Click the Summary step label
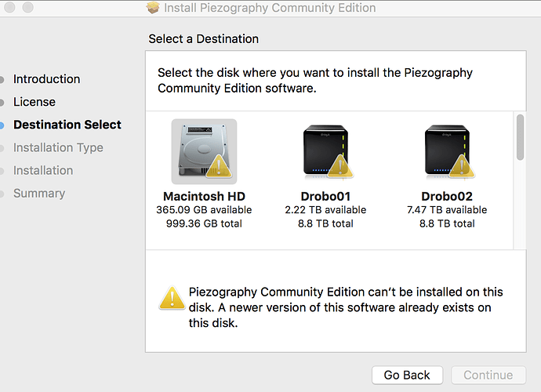The image size is (541, 392). coord(39,193)
